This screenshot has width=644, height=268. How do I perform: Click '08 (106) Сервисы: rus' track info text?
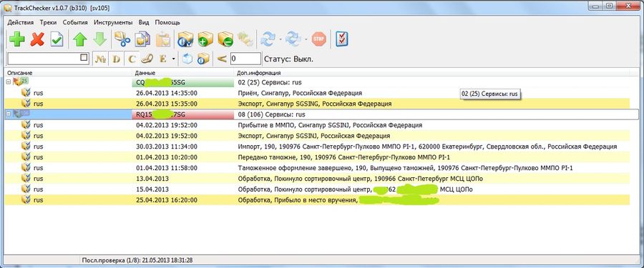[x=271, y=114]
